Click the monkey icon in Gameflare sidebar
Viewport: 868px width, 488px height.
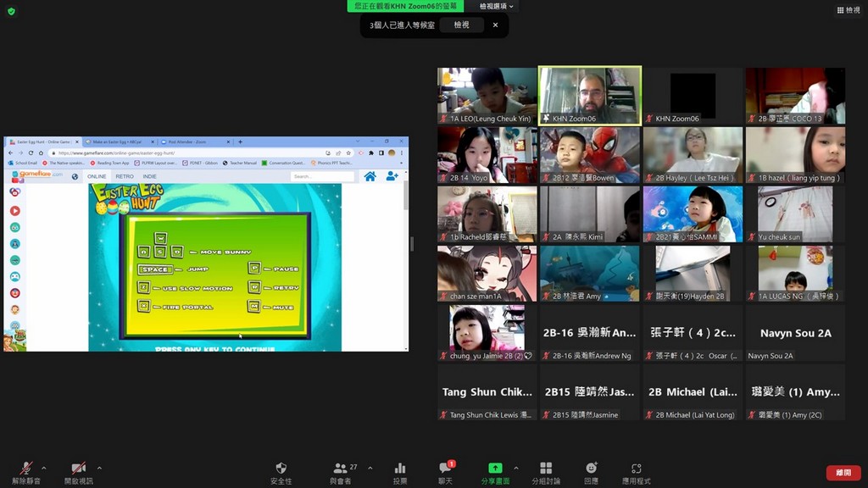[15, 310]
